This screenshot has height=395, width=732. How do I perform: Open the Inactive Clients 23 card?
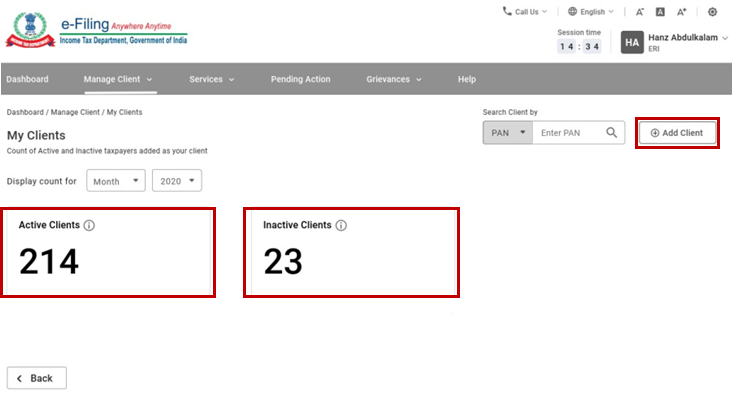pos(353,252)
